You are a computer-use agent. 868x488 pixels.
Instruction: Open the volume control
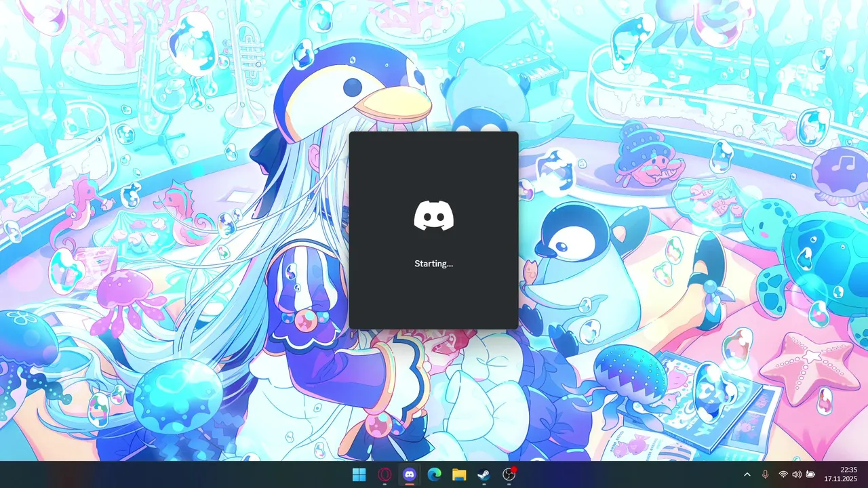click(x=797, y=474)
